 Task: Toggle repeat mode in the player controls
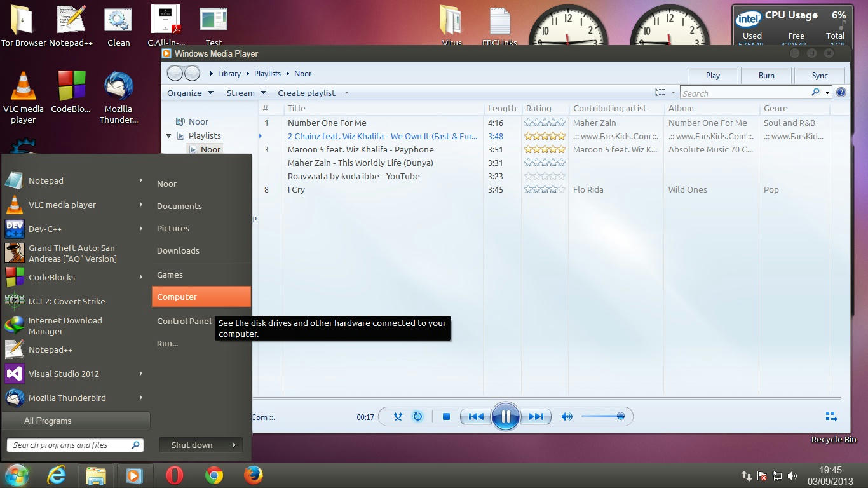coord(417,417)
